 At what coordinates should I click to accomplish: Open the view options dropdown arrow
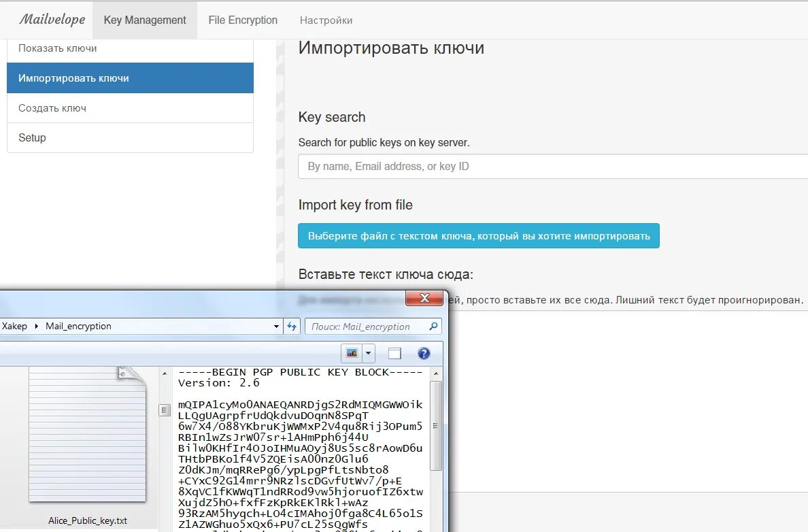tap(368, 353)
